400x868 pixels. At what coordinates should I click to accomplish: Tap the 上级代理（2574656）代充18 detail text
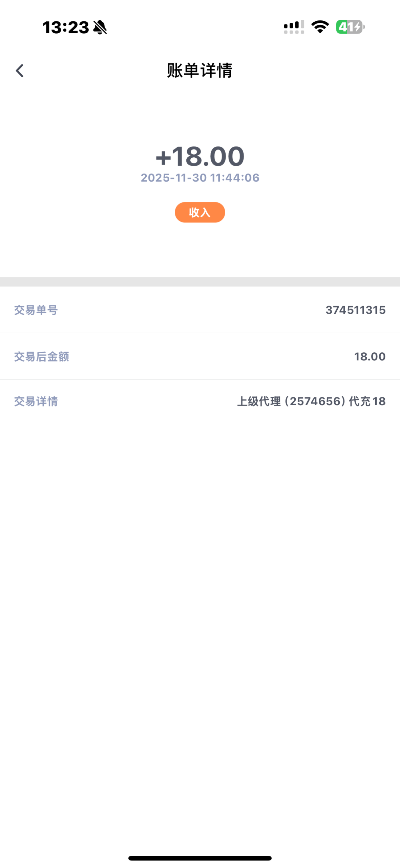click(x=311, y=401)
